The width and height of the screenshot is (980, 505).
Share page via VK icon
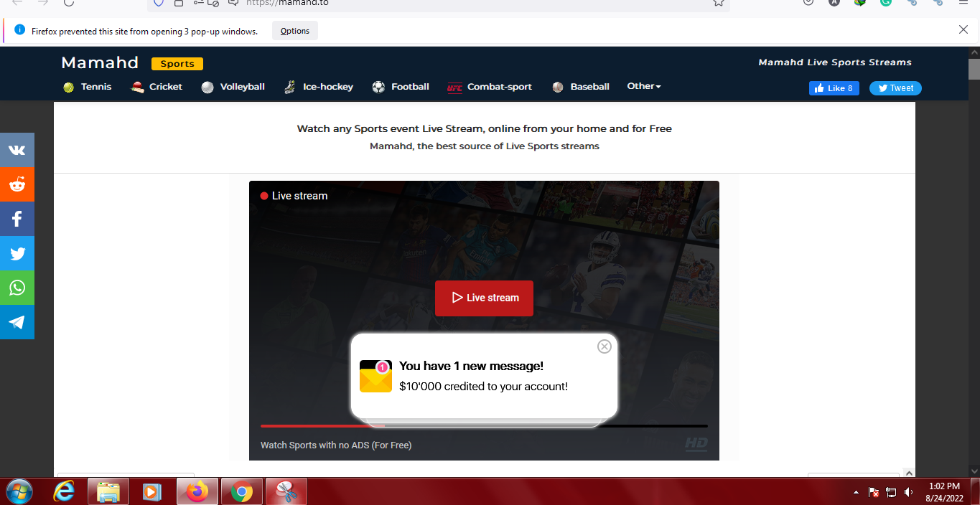pyautogui.click(x=17, y=150)
